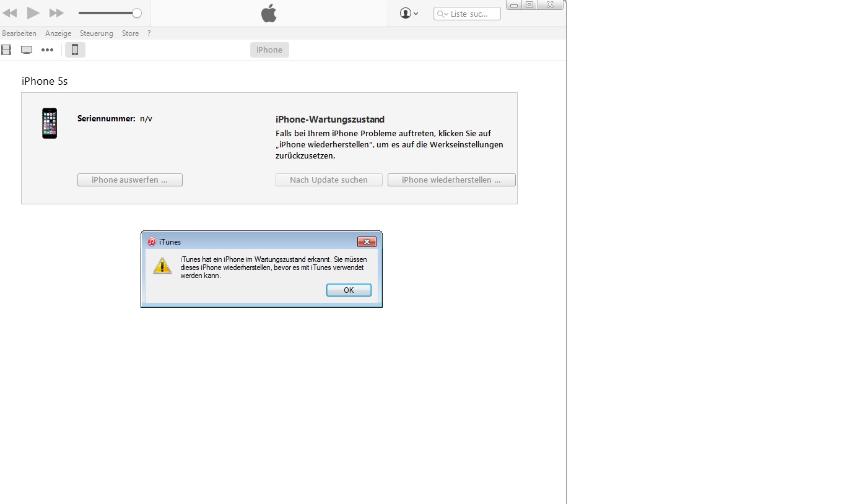Adjust the volume slider knob
Viewport: 862px width, 504px height.
tap(137, 13)
